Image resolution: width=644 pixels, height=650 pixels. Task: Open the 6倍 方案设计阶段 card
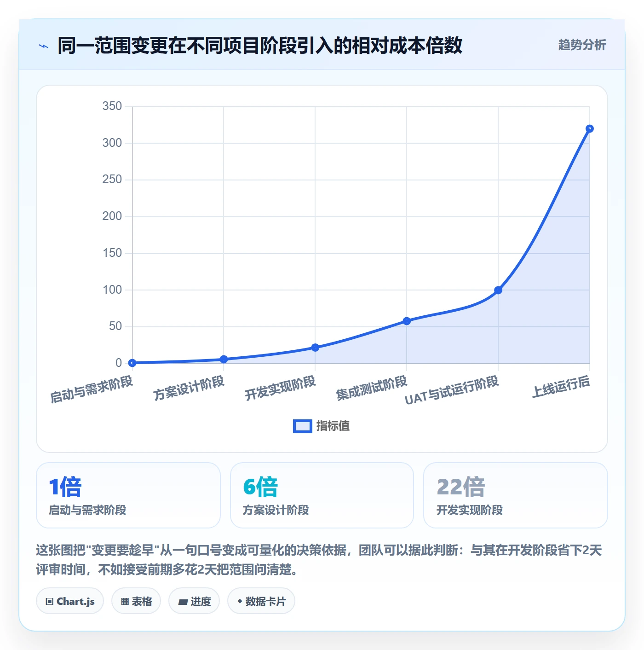[x=322, y=495]
